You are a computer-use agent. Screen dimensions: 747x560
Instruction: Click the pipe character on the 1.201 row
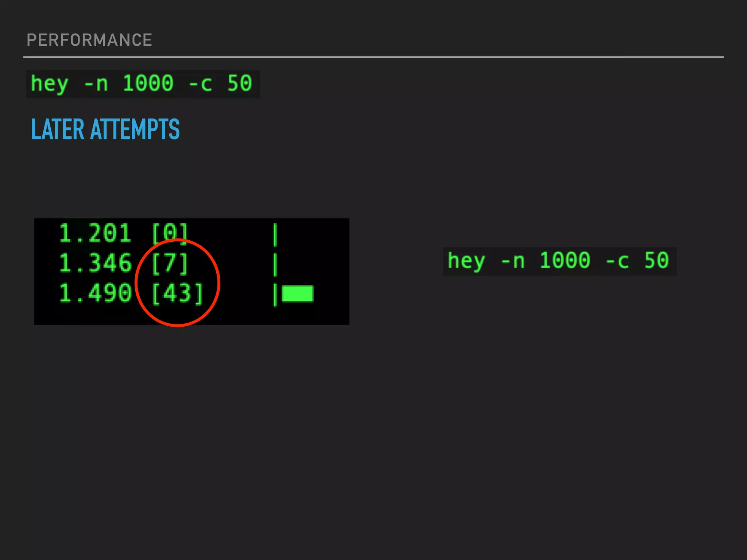tap(275, 235)
